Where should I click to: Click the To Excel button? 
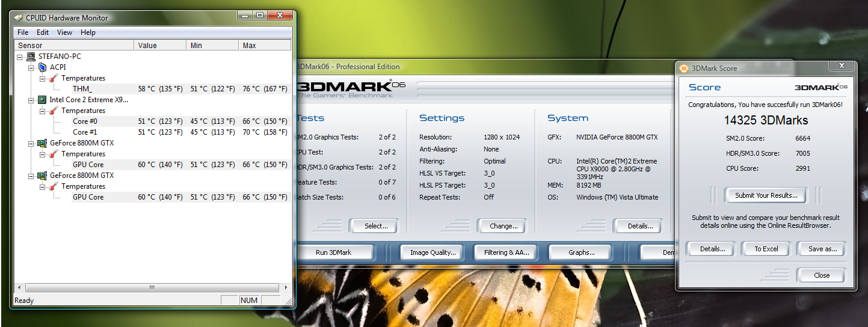766,249
